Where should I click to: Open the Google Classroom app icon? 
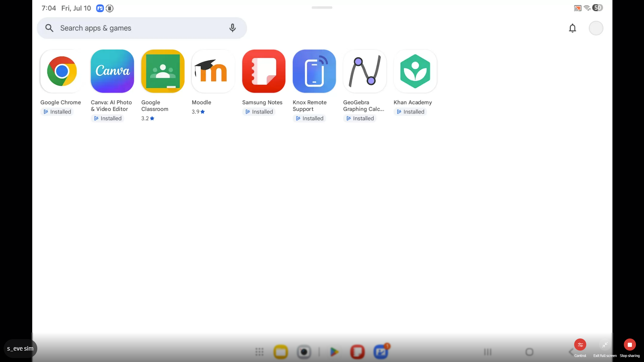pyautogui.click(x=163, y=71)
